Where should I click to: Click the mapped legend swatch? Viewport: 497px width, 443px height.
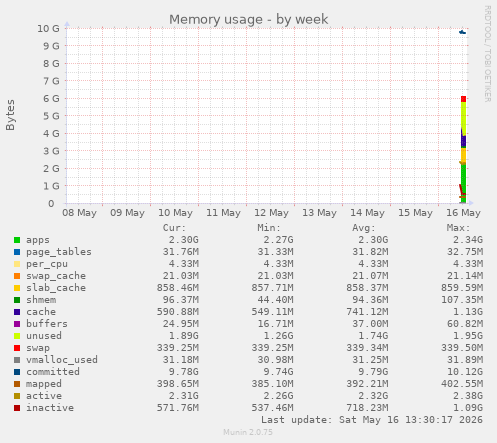[x=17, y=384]
